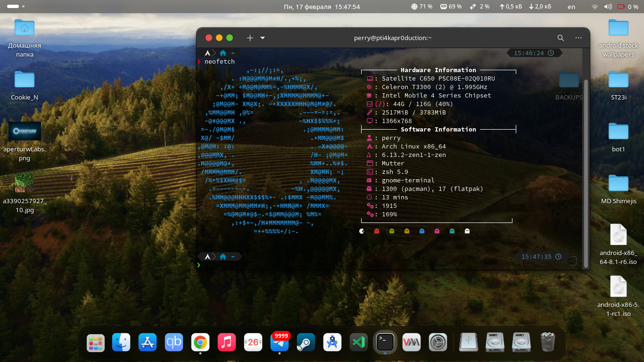Screen dimensions: 644x362
Task: Launch Android Studio from the dock
Action: (x=332, y=343)
